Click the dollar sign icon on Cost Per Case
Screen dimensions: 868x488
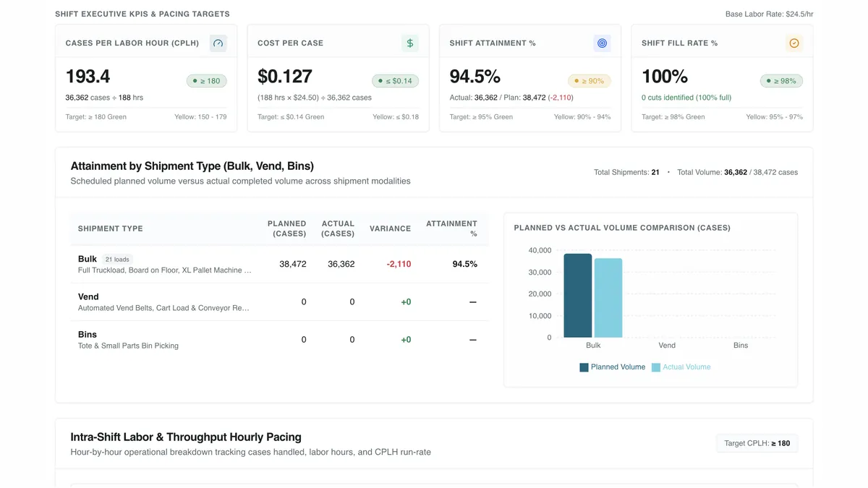pos(410,43)
